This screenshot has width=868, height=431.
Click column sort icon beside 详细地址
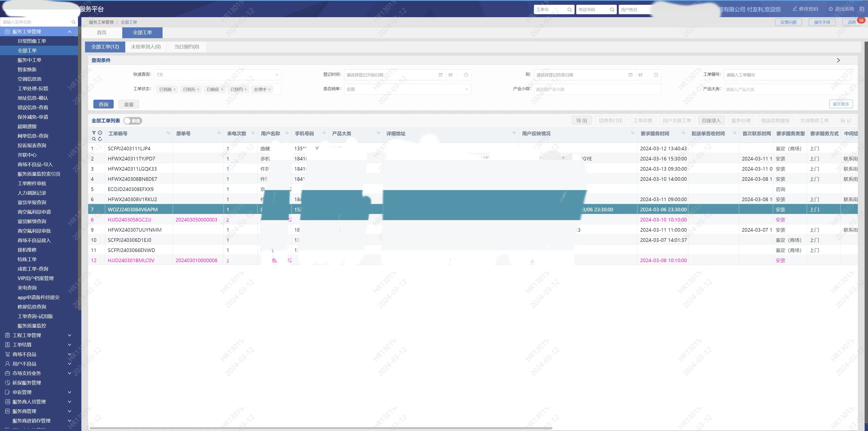click(x=514, y=133)
